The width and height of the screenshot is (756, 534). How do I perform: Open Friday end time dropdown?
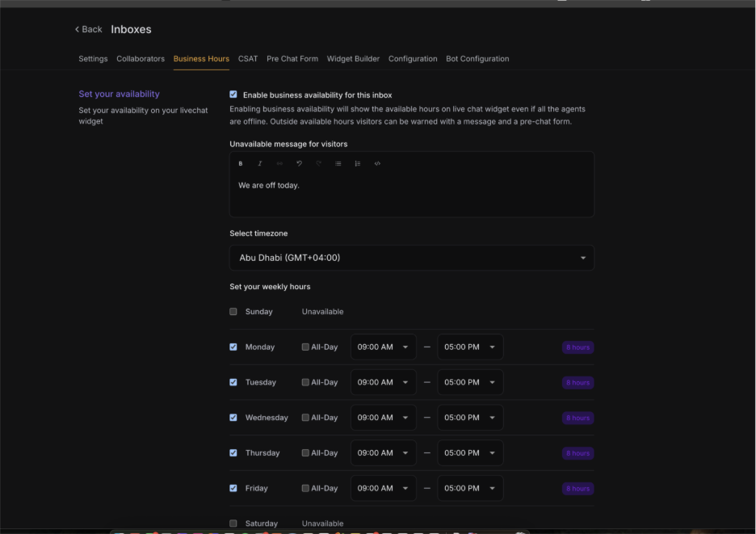[x=470, y=488]
